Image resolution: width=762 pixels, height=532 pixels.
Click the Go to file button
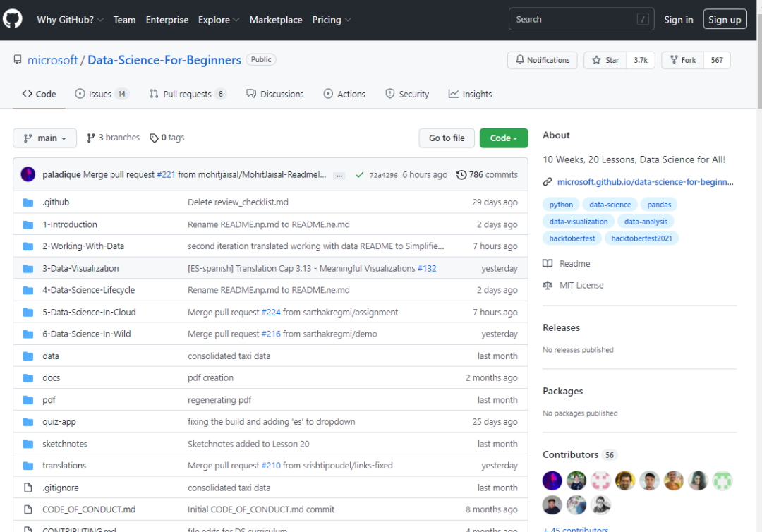(x=447, y=138)
